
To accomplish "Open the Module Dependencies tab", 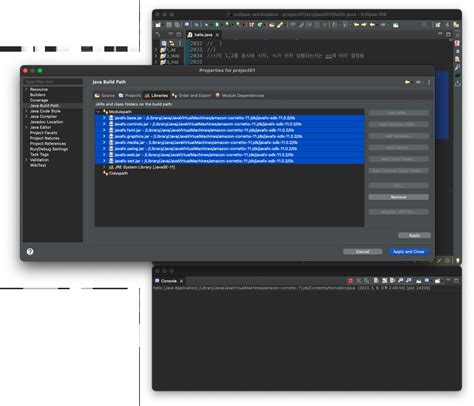I will (x=240, y=95).
